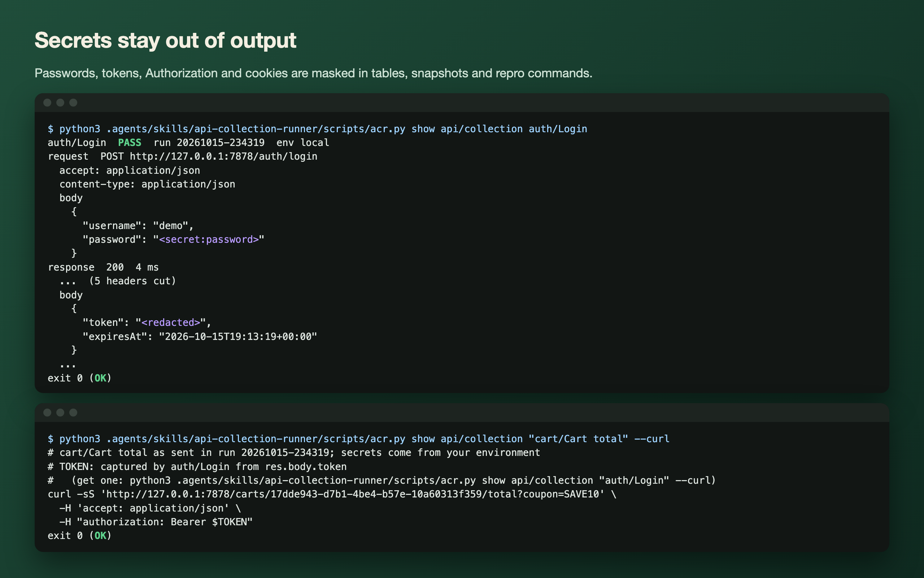The height and width of the screenshot is (578, 924).
Task: Click the "username": "demo" line
Action: click(138, 225)
